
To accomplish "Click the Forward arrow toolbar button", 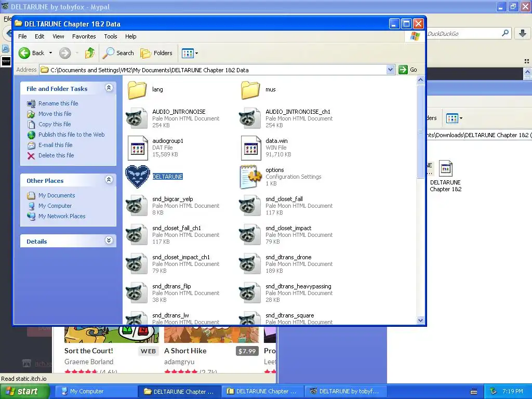I will click(65, 53).
